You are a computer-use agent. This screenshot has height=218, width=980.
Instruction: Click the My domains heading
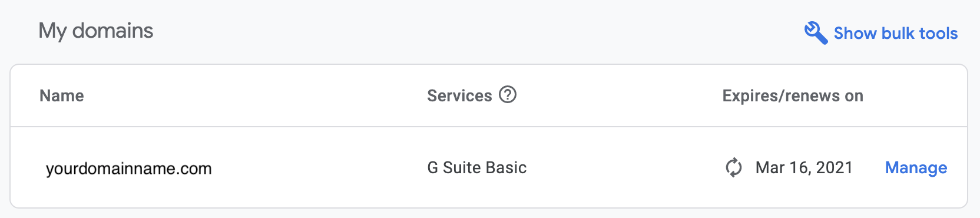(96, 31)
